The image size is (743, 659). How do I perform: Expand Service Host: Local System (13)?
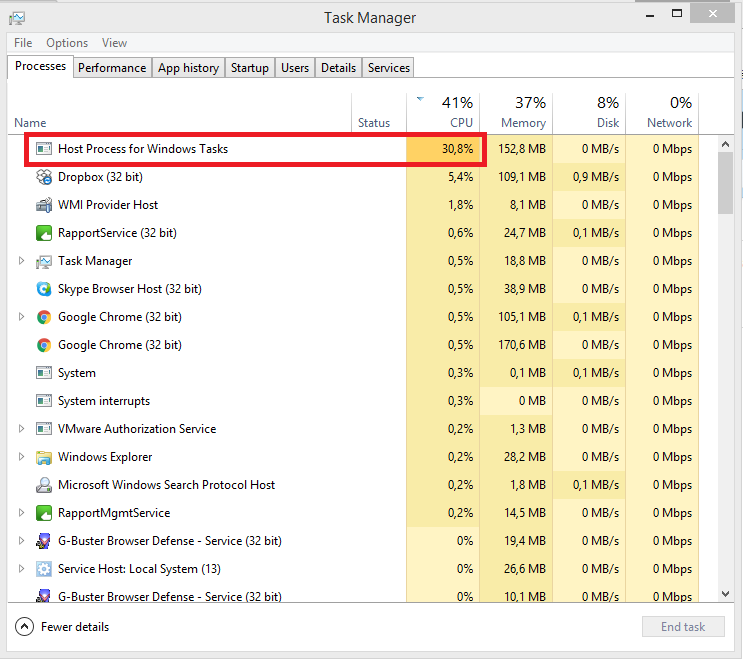click(21, 569)
